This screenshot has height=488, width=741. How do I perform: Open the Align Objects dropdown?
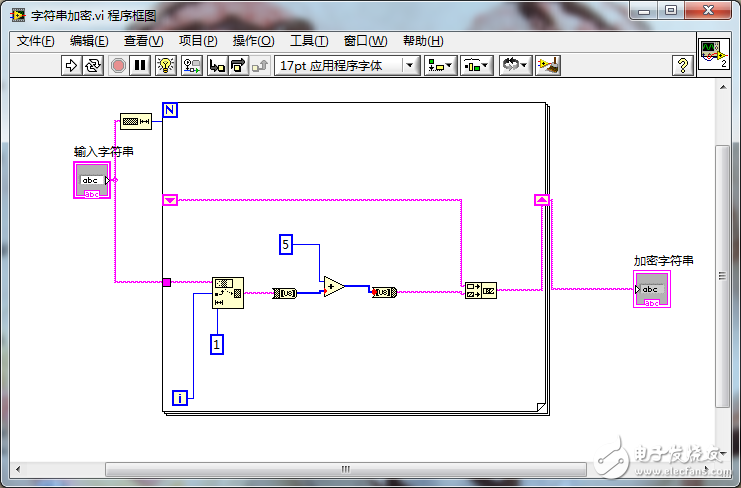(x=440, y=65)
